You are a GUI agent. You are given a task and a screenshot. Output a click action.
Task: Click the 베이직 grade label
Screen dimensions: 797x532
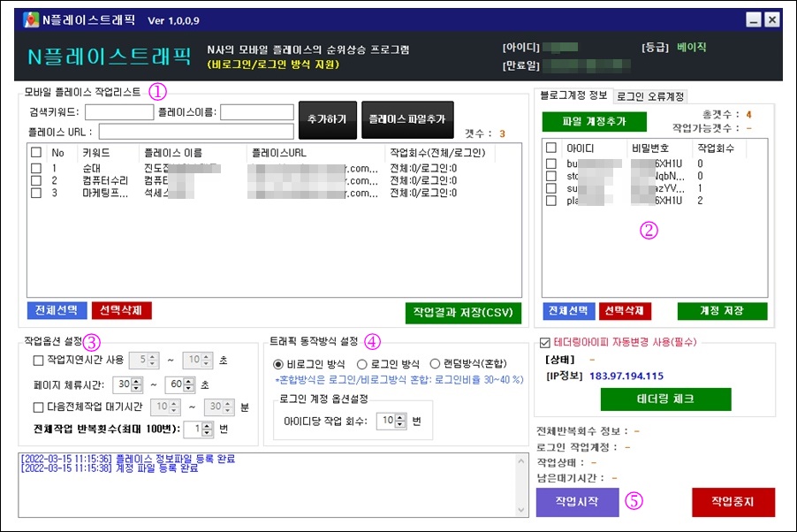click(691, 48)
